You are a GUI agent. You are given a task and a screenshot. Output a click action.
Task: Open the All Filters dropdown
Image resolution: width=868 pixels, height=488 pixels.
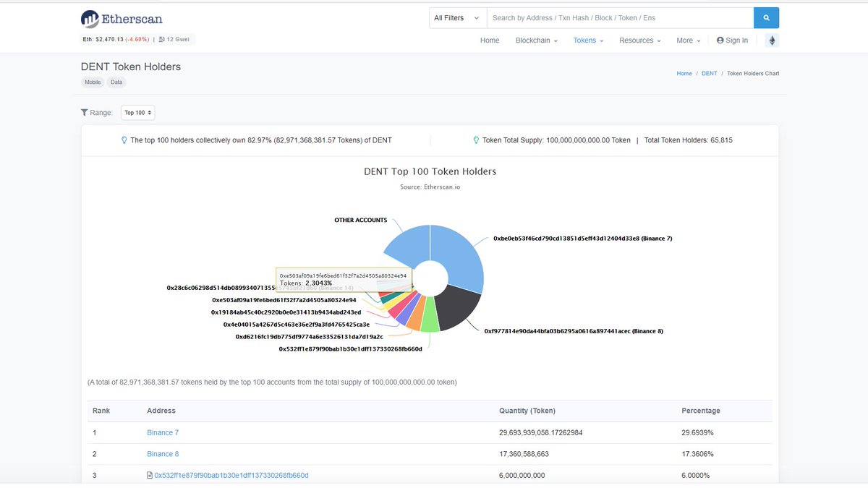click(x=457, y=18)
